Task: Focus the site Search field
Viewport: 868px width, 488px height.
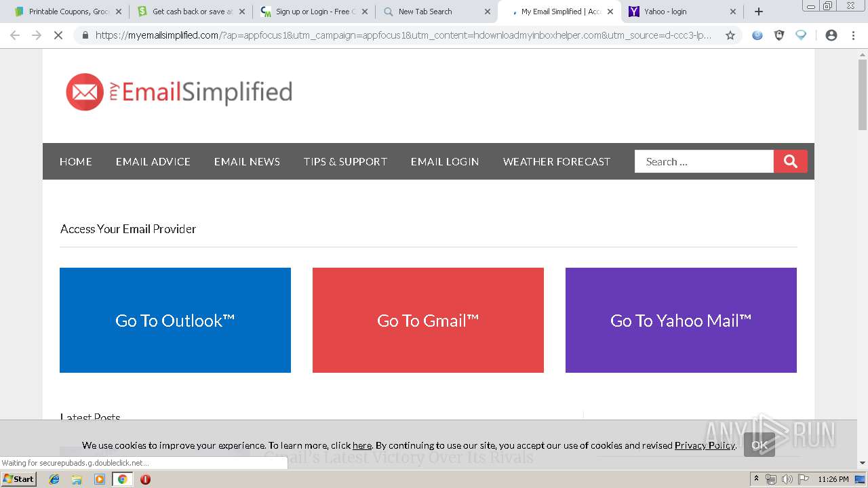Action: (x=704, y=161)
